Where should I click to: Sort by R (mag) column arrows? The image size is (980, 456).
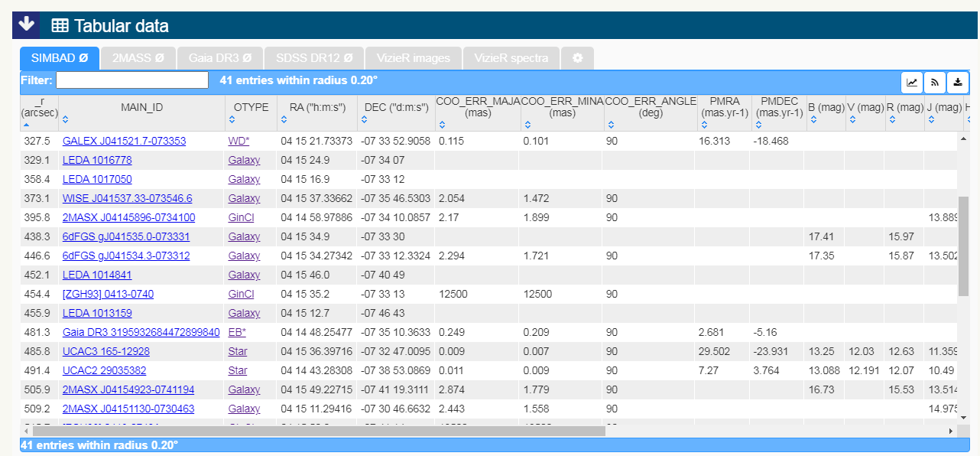pyautogui.click(x=891, y=119)
